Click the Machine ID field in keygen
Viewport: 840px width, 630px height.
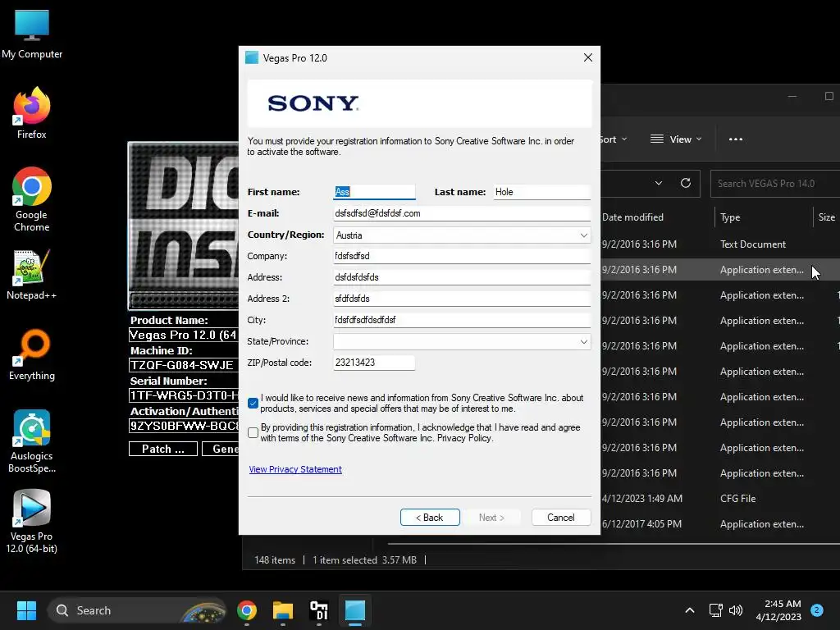183,365
